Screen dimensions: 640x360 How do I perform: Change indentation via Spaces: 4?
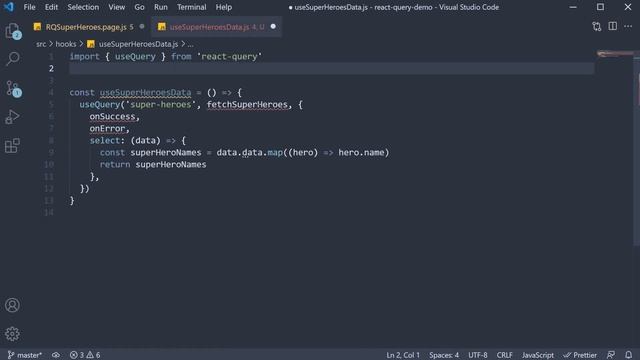444,355
